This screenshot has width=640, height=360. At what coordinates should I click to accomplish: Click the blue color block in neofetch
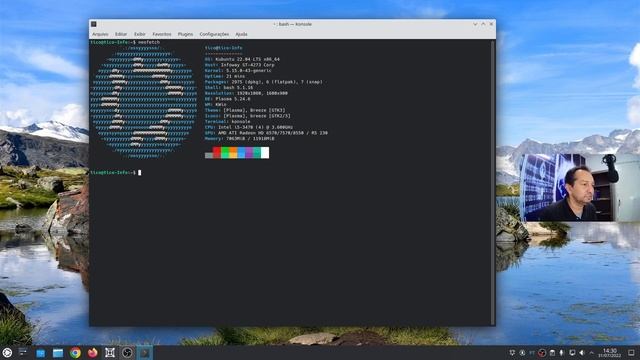point(241,153)
